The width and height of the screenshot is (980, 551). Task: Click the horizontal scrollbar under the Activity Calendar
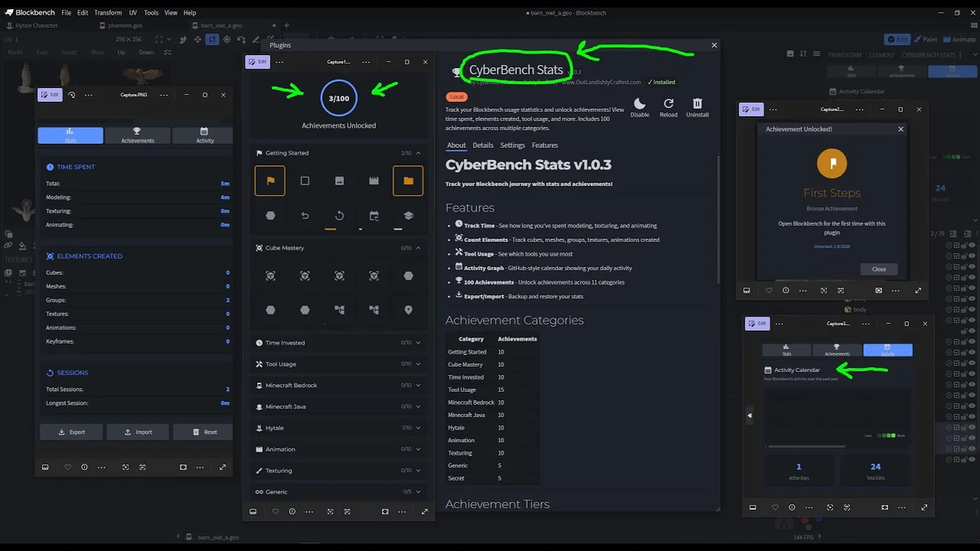807,446
